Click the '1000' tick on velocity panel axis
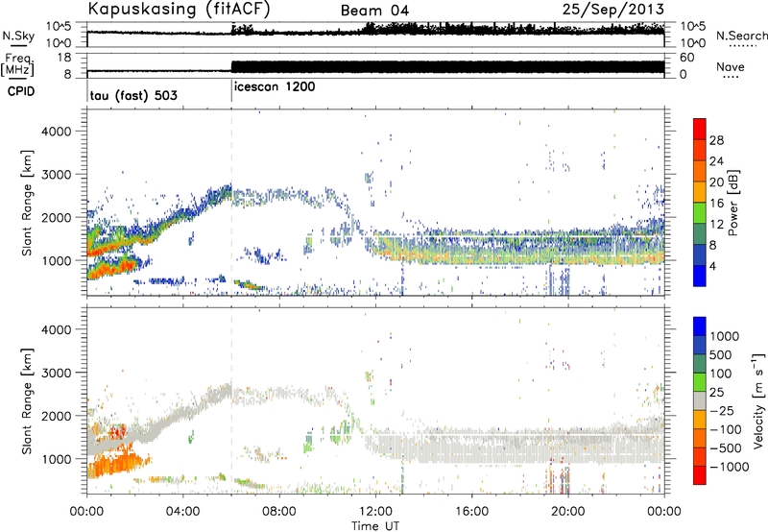768x532 pixels. [56, 459]
